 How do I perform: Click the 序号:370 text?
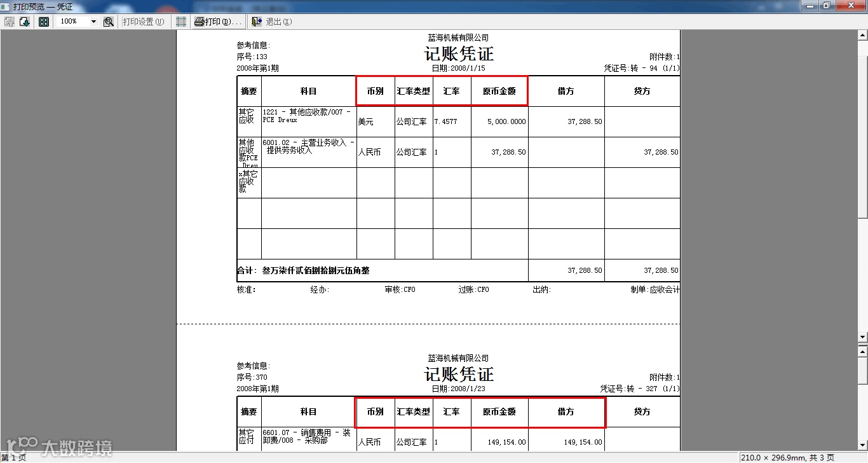point(252,377)
